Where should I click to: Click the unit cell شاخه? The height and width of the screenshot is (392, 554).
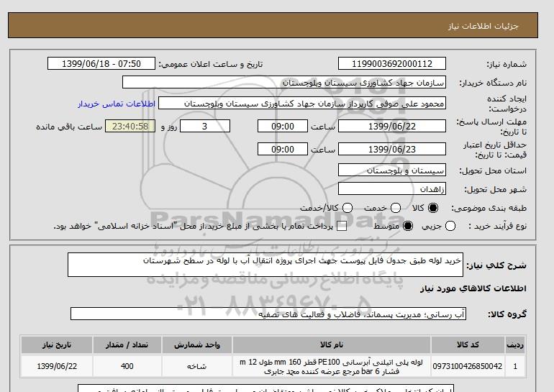tap(197, 366)
